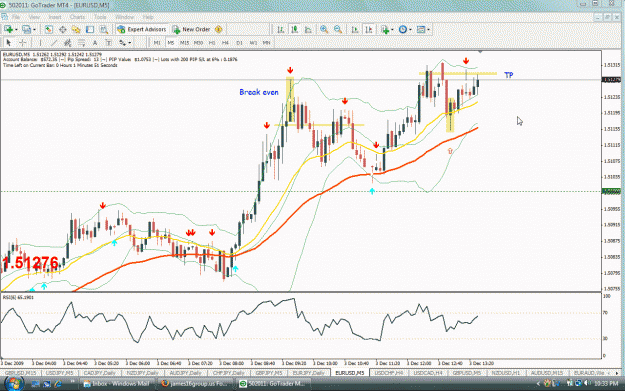Switch timeframe to D1
This screenshot has width=625, height=391.
click(x=239, y=43)
